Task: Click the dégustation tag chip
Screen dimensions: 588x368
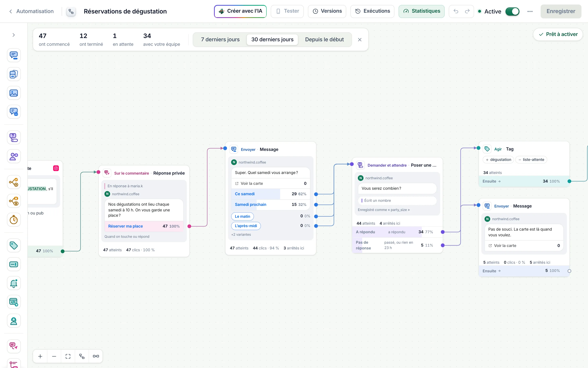Action: tap(498, 160)
